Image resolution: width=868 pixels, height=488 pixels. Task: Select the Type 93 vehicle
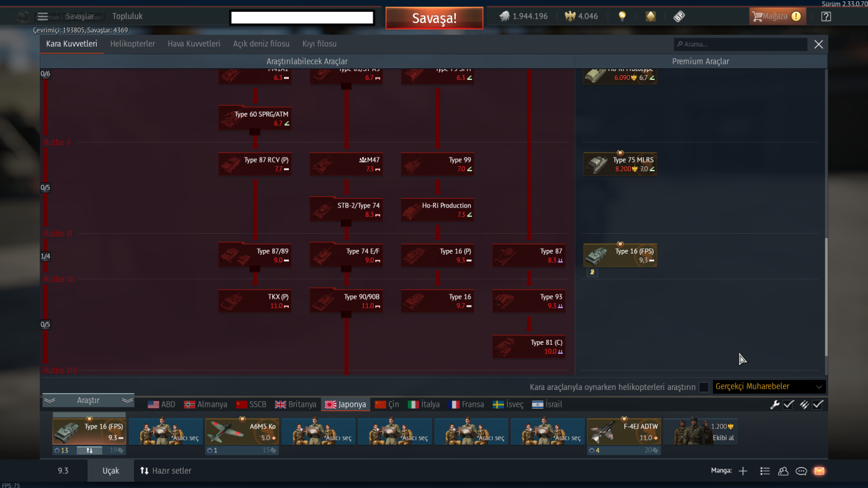529,301
